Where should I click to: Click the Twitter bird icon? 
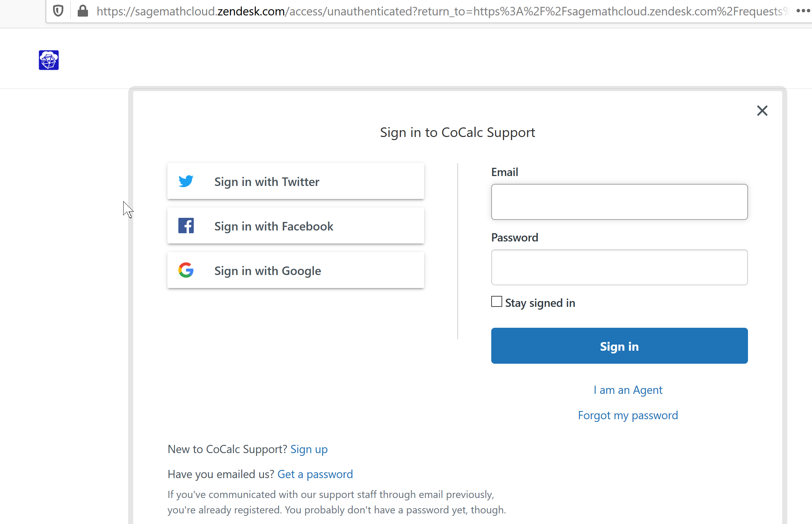(186, 181)
